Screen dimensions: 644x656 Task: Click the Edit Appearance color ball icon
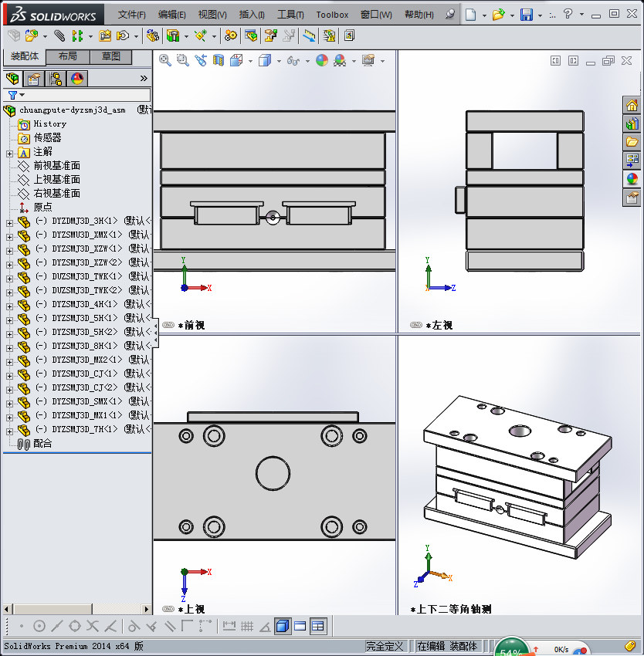(x=321, y=61)
